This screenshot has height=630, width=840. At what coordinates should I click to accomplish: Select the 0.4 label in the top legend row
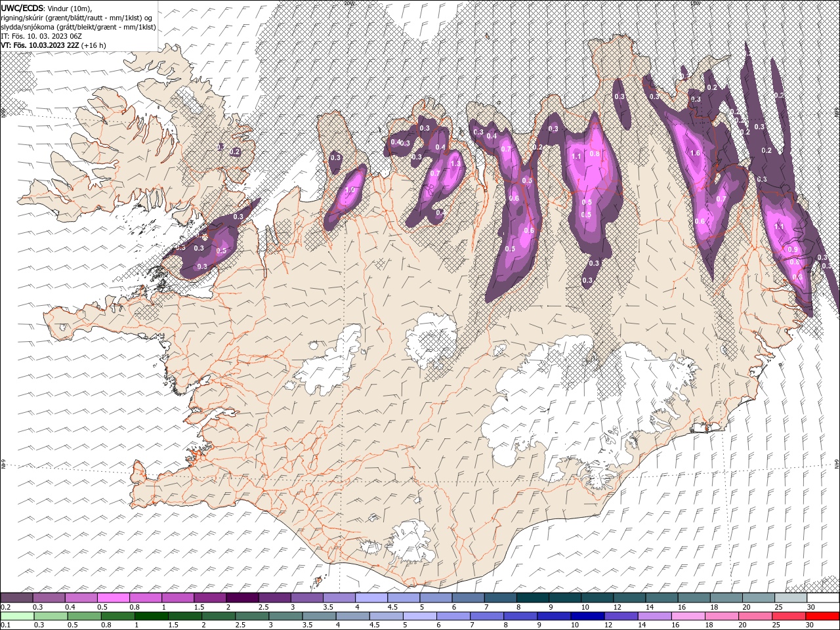coord(70,607)
